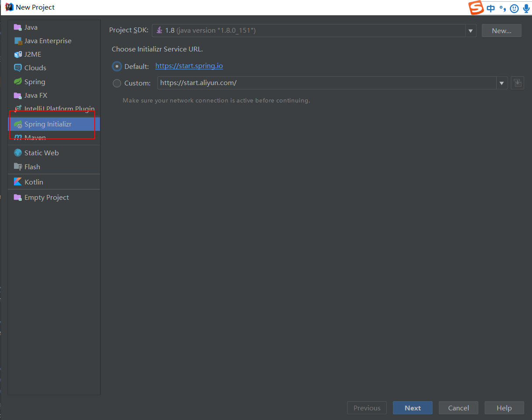Choose Clouds in the project list
The height and width of the screenshot is (420, 532).
54,68
